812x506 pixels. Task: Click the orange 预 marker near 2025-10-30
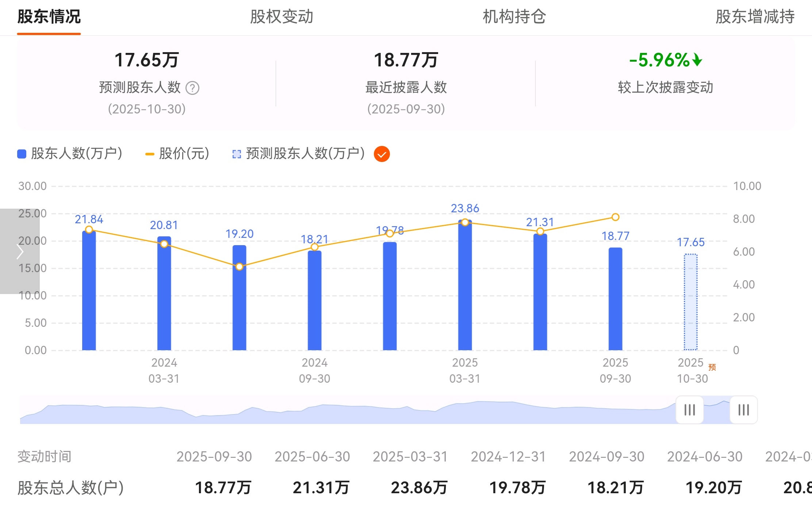click(x=712, y=367)
